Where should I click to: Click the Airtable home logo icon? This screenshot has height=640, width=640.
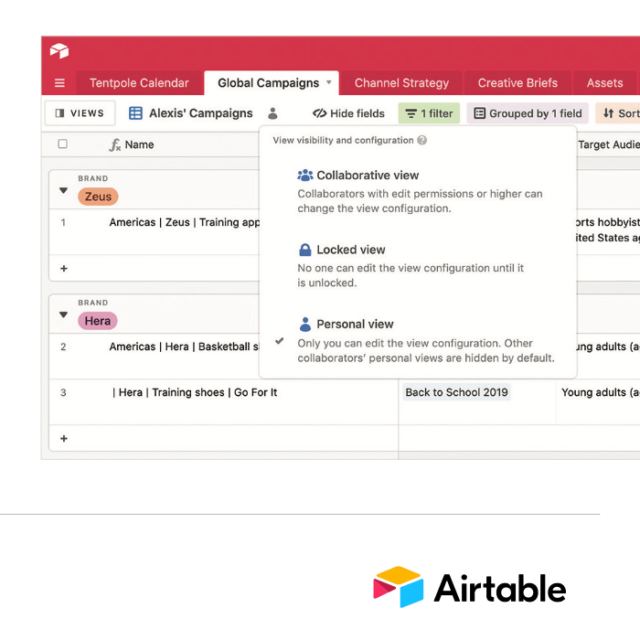(59, 51)
